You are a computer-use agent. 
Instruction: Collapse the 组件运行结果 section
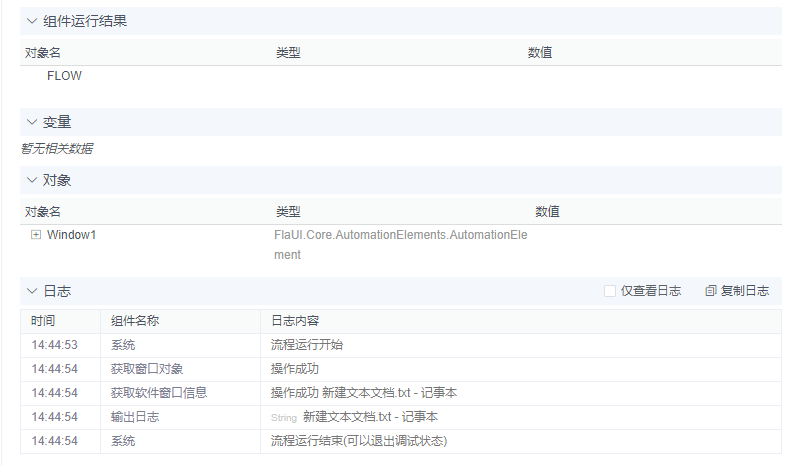(32, 21)
